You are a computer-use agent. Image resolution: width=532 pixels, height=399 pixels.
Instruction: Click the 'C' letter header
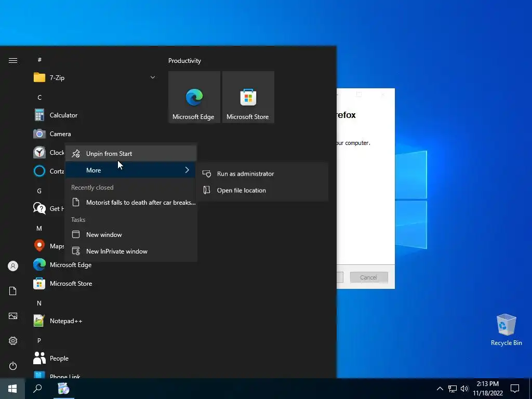coord(39,97)
